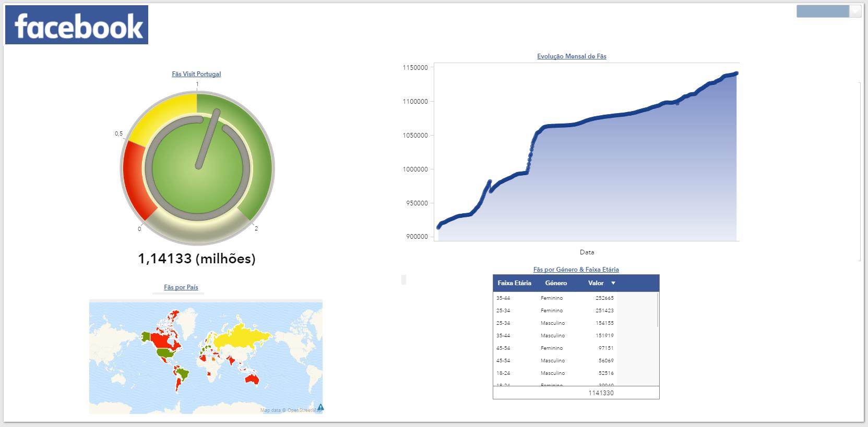This screenshot has height=427, width=868.
Task: Click the value 56069 in the table
Action: (606, 361)
